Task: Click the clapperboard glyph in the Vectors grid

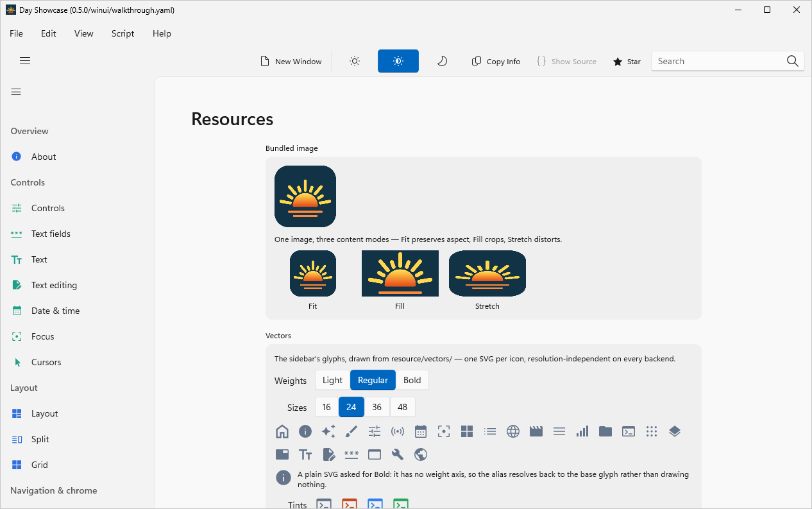Action: click(536, 431)
